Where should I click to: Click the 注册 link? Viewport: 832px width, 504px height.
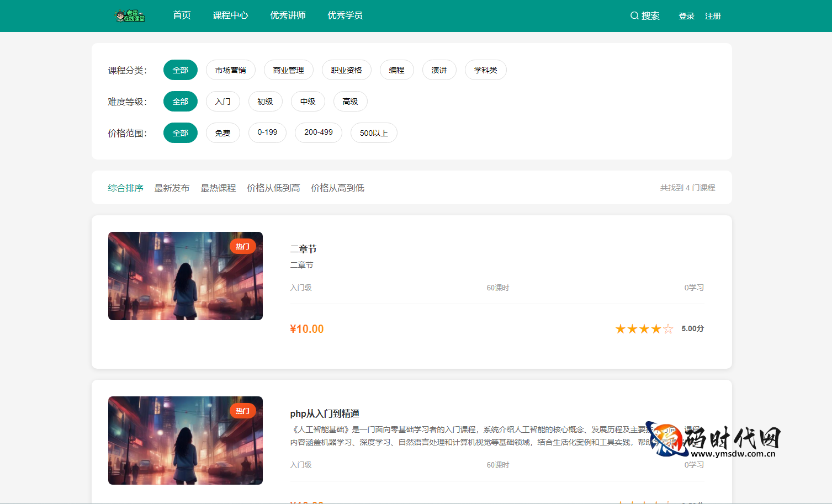[713, 16]
